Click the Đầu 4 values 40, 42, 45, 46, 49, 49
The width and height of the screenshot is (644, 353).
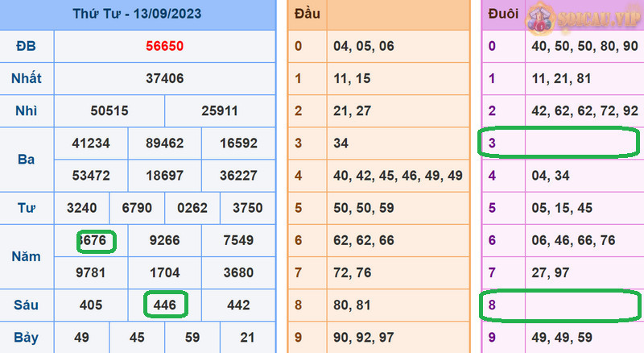tap(398, 176)
